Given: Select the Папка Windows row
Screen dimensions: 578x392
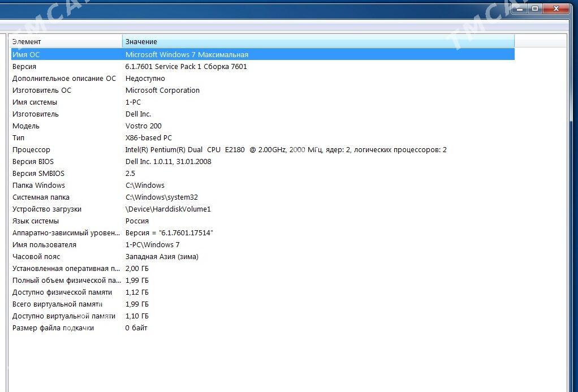Looking at the screenshot, I should 263,185.
